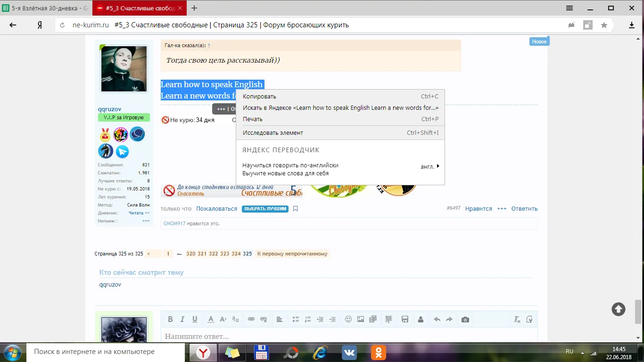Click the ВЫБРАТЬ ЛУЧШИМ button

click(265, 209)
